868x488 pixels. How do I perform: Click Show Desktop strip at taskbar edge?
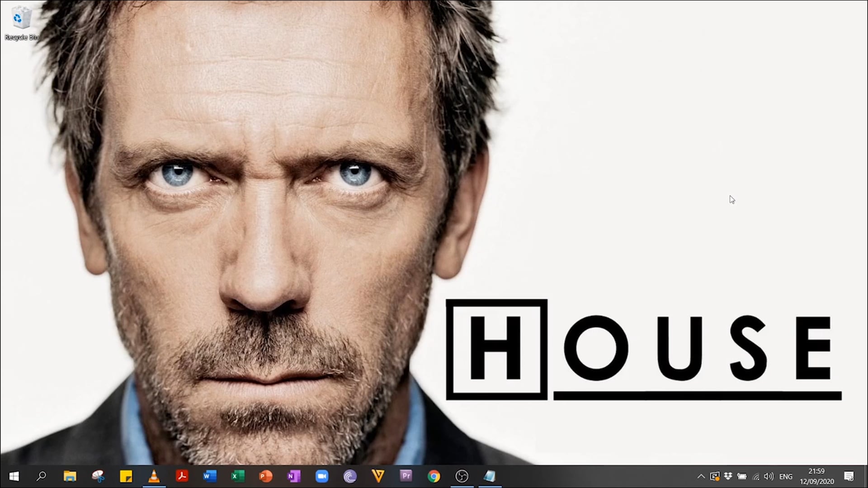tap(866, 476)
